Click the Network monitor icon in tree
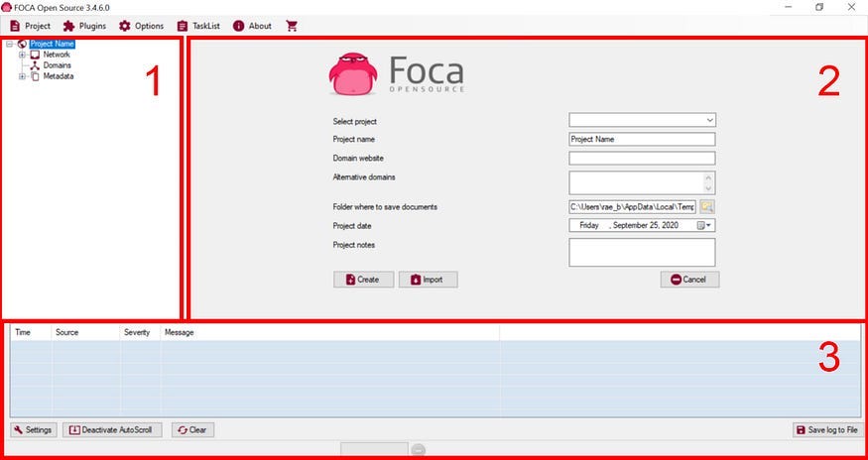The image size is (868, 460). [x=35, y=55]
